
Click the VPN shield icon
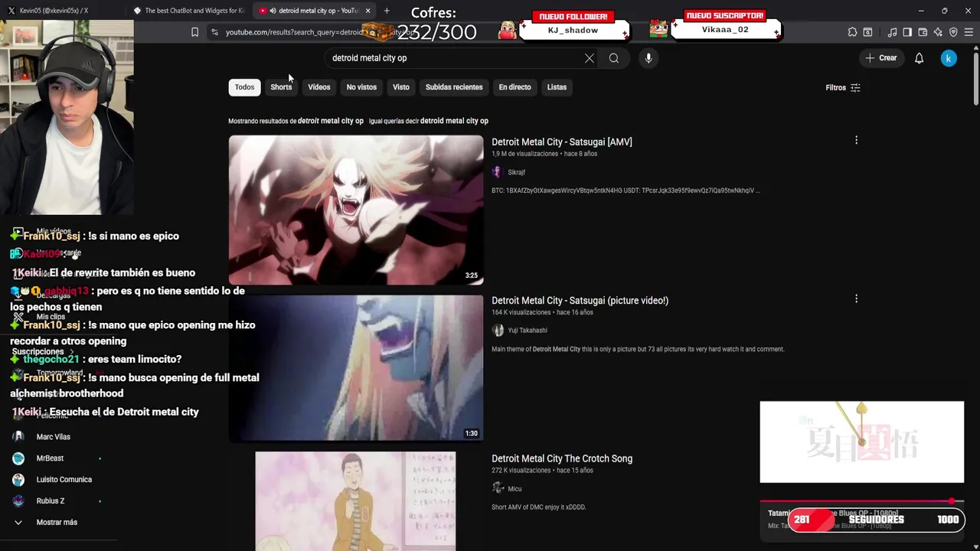[953, 32]
